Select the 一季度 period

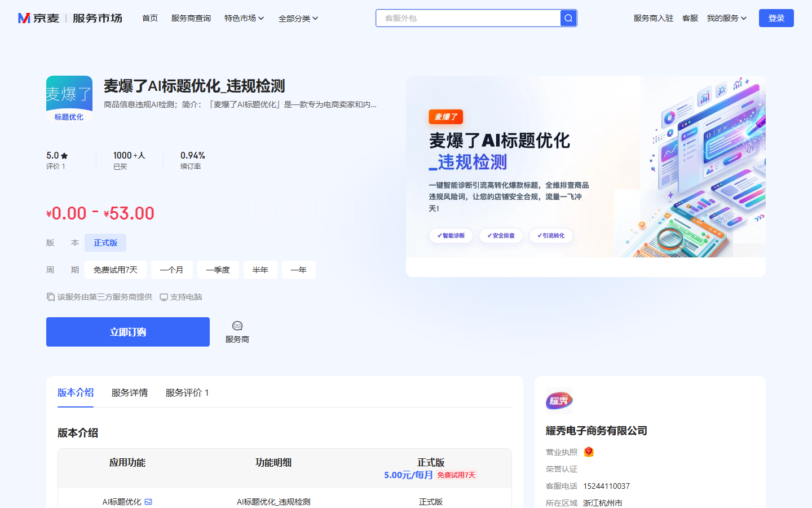coord(218,270)
